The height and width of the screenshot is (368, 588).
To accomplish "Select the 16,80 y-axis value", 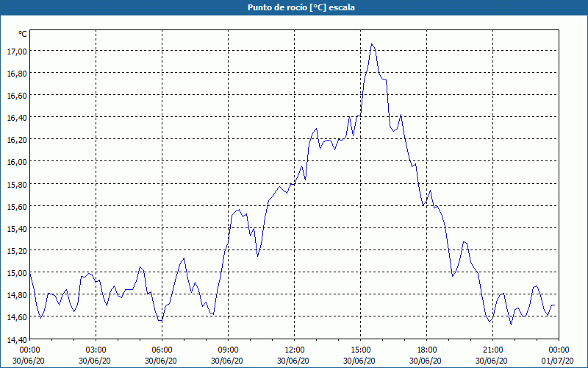I will [17, 73].
